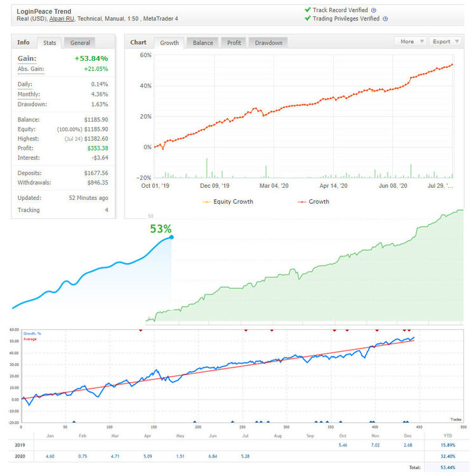Click the 52 Minutes ago updated text
This screenshot has height=476, width=476.
tap(88, 198)
